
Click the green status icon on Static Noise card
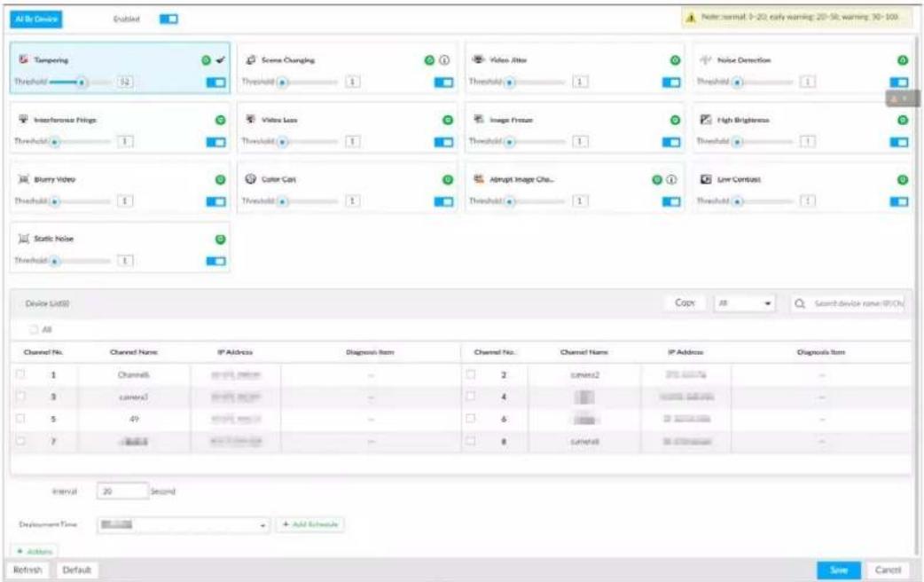(x=221, y=240)
